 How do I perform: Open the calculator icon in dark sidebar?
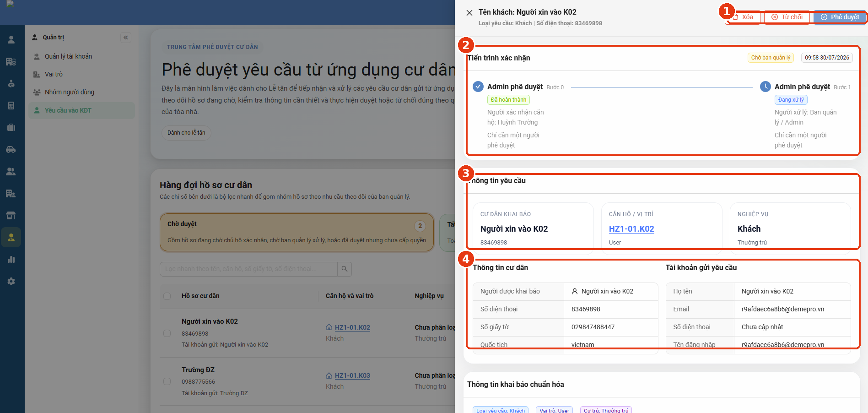click(x=11, y=106)
